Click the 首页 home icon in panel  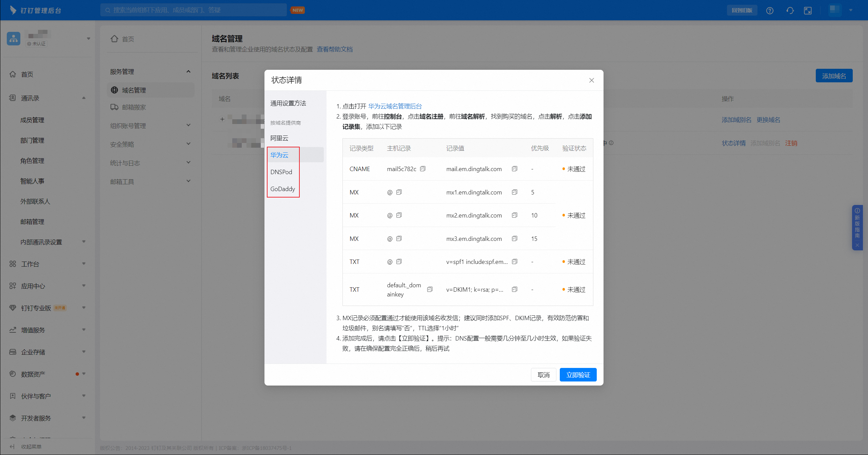tap(114, 39)
